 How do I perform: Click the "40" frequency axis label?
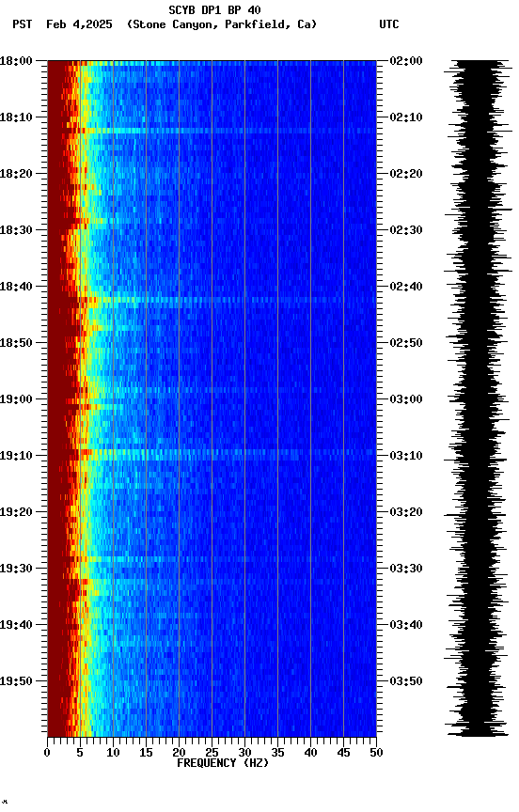[311, 753]
